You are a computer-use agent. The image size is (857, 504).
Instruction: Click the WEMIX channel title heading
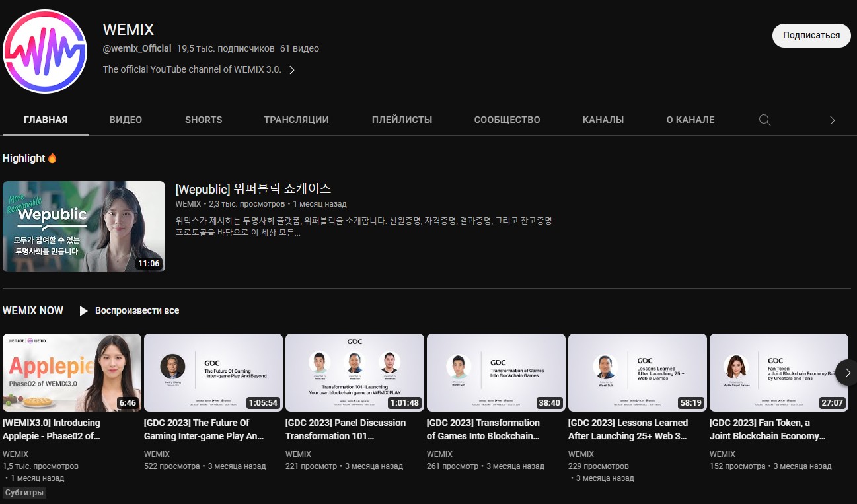128,30
